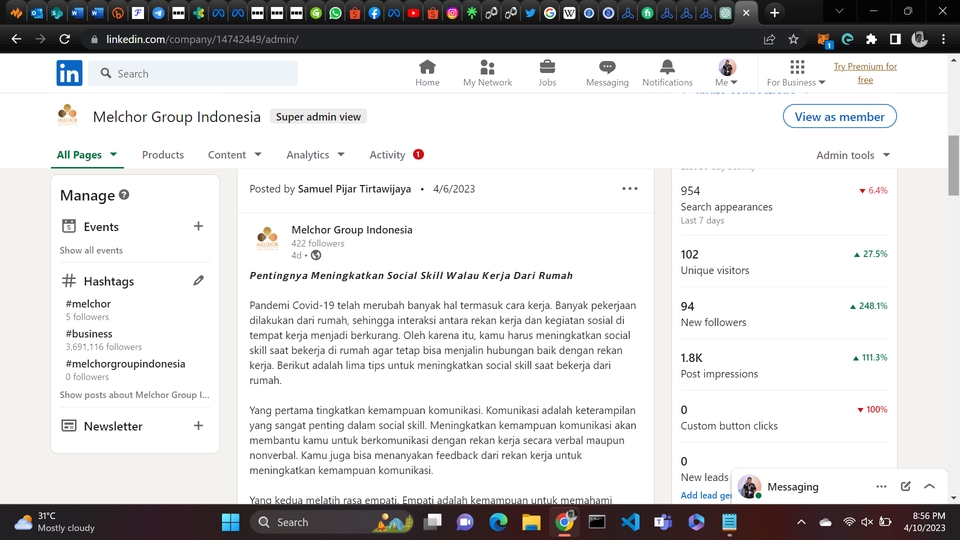The width and height of the screenshot is (960, 540).
Task: Open the Me profile menu
Action: [727, 73]
